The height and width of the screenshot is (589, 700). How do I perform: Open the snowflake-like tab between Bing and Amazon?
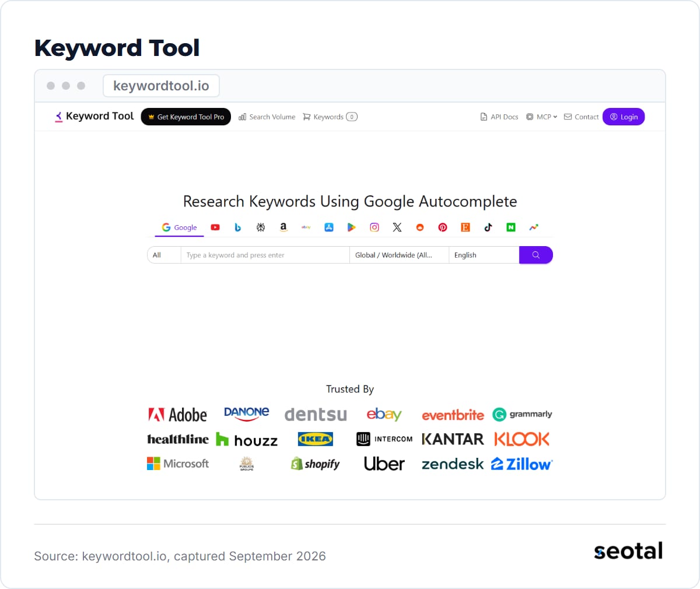coord(261,227)
